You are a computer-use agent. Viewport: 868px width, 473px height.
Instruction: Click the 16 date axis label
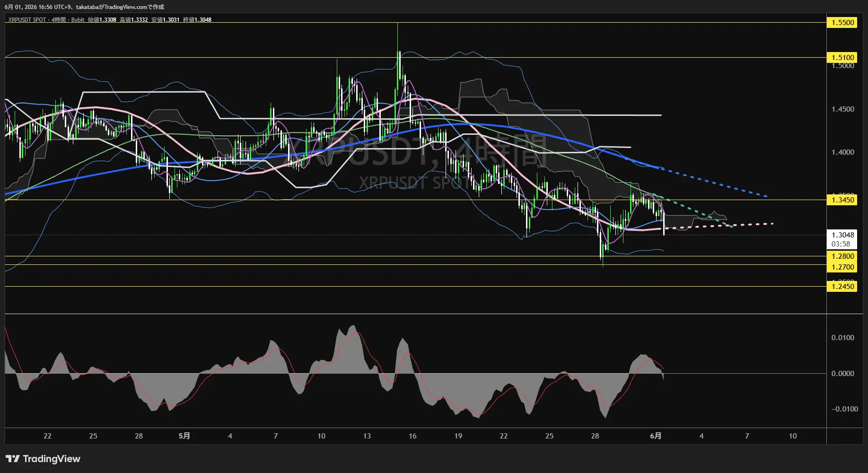[412, 436]
